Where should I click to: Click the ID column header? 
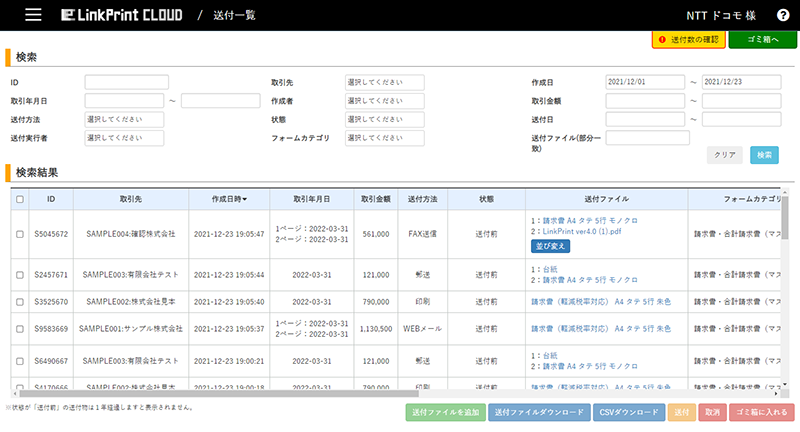click(51, 199)
